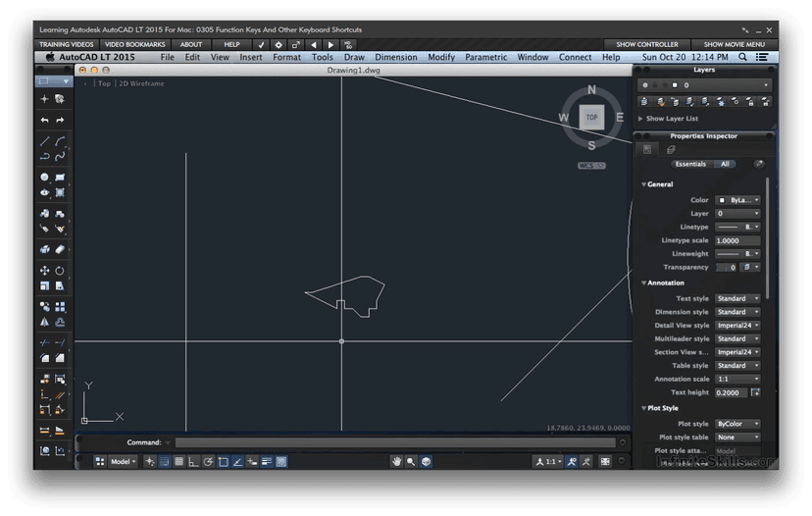This screenshot has height=516, width=812.
Task: Select the All properties filter
Action: [725, 164]
